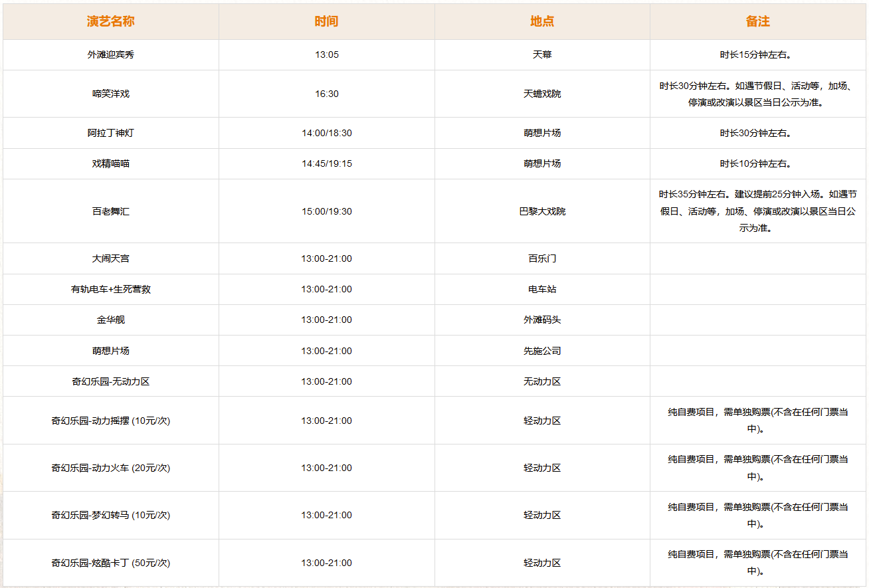This screenshot has width=869, height=588.
Task: Click the 金华舰 attraction name
Action: [x=110, y=320]
